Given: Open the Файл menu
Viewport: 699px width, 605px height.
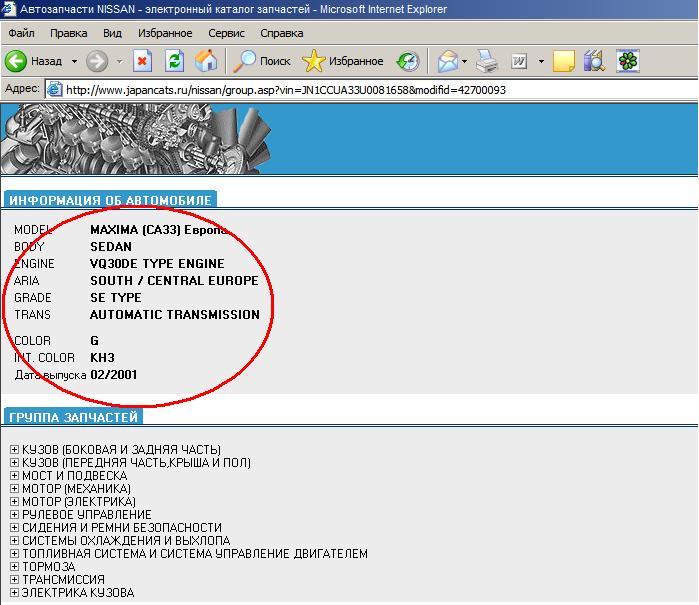Looking at the screenshot, I should 21,33.
